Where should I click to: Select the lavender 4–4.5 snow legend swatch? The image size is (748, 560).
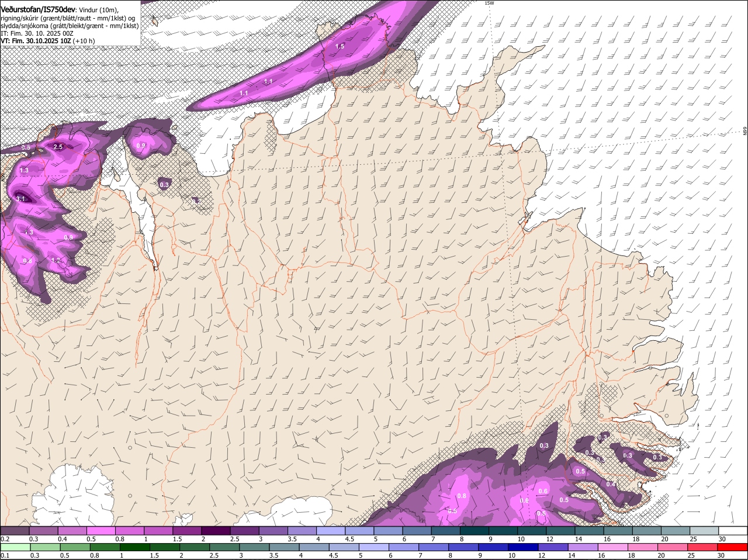[331, 530]
